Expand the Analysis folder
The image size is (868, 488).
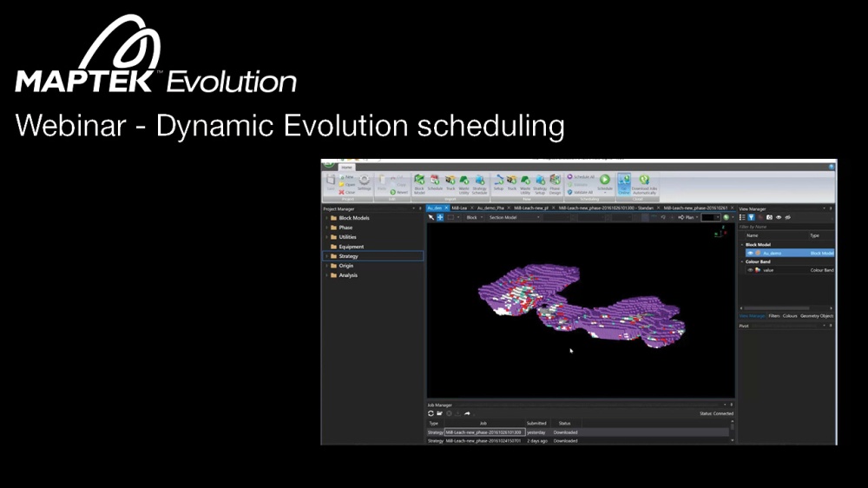coord(326,275)
